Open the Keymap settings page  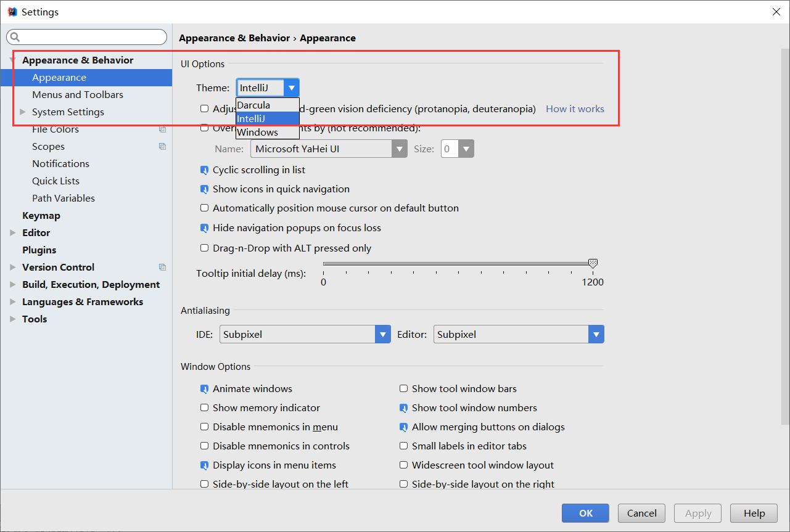41,216
